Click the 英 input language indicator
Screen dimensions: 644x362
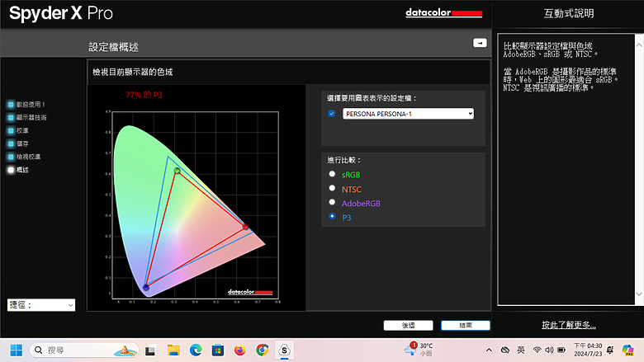521,350
